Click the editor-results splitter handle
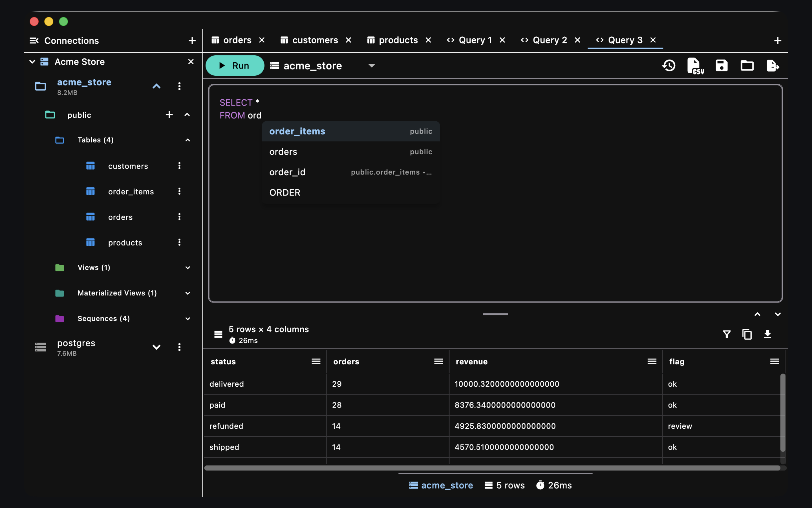 point(495,314)
